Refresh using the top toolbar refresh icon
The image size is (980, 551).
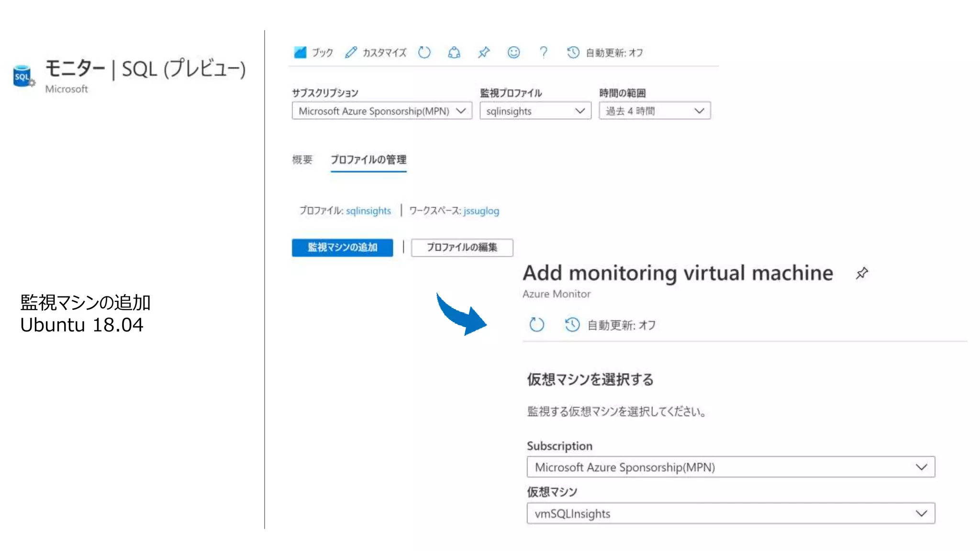click(x=424, y=52)
